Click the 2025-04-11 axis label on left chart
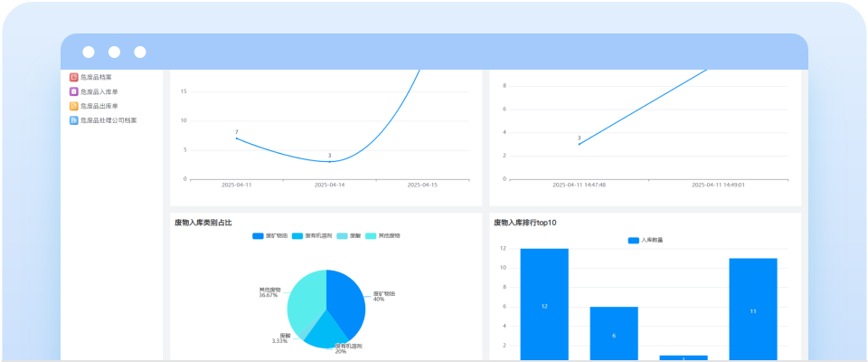The image size is (868, 362). point(236,186)
